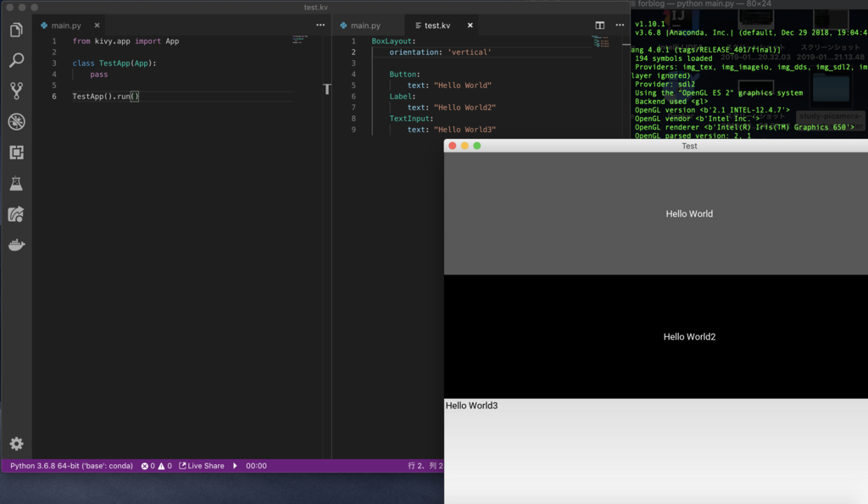
Task: Open more actions for right editor group
Action: coord(620,25)
